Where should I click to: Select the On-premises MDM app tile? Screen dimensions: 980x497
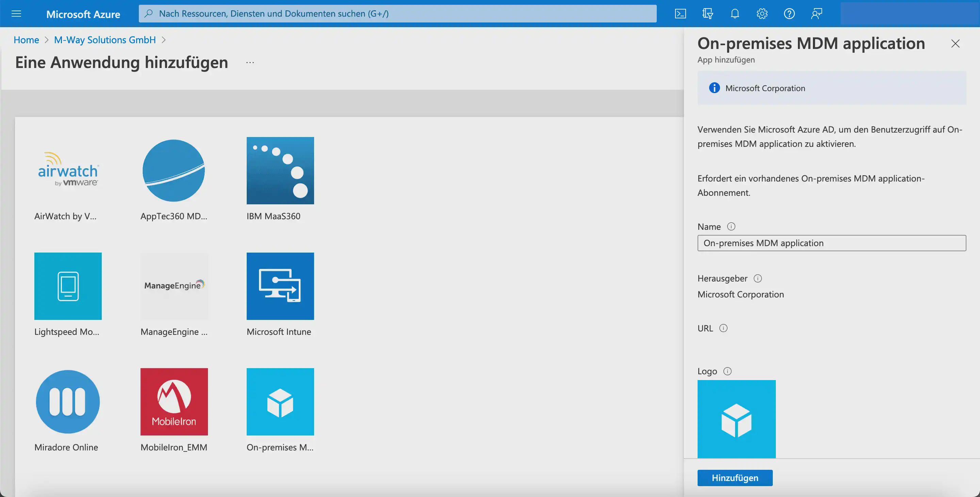tap(280, 401)
